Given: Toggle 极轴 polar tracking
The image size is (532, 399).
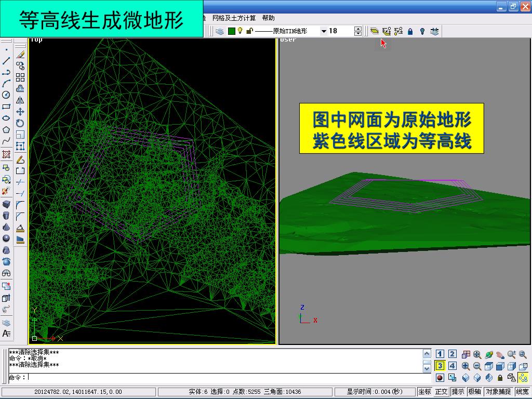Looking at the screenshot, I should click(475, 392).
